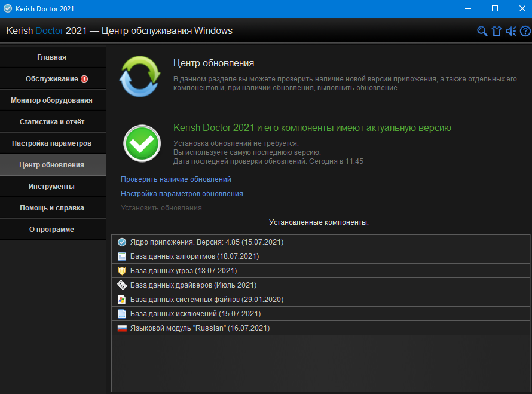This screenshot has width=532, height=394.
Task: Open the question mark help icon
Action: [x=525, y=31]
